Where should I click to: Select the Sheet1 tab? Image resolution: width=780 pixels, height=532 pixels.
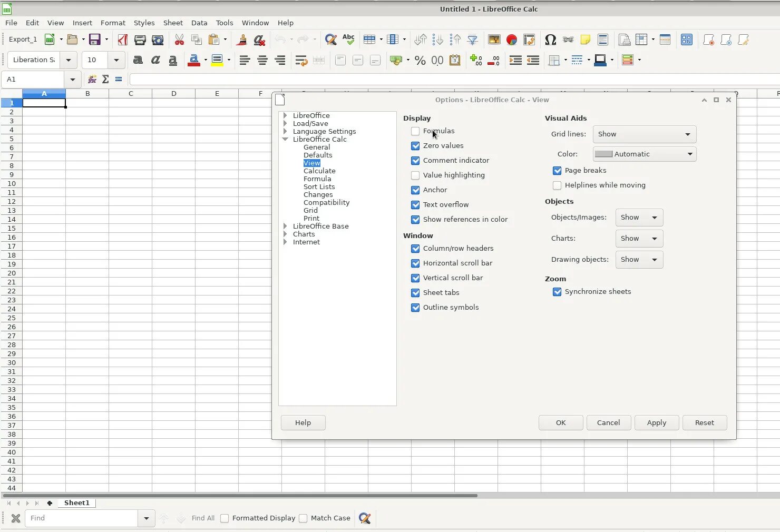[x=77, y=503]
